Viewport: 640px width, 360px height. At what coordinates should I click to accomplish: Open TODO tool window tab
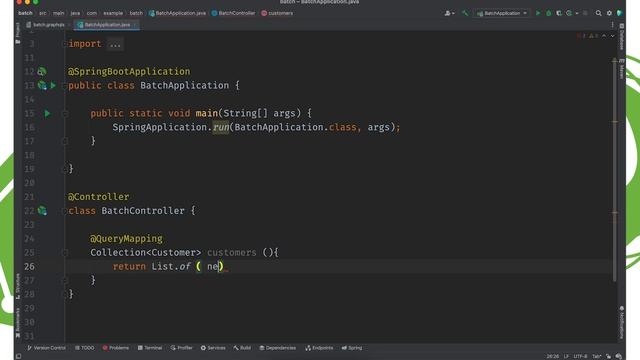[84, 348]
